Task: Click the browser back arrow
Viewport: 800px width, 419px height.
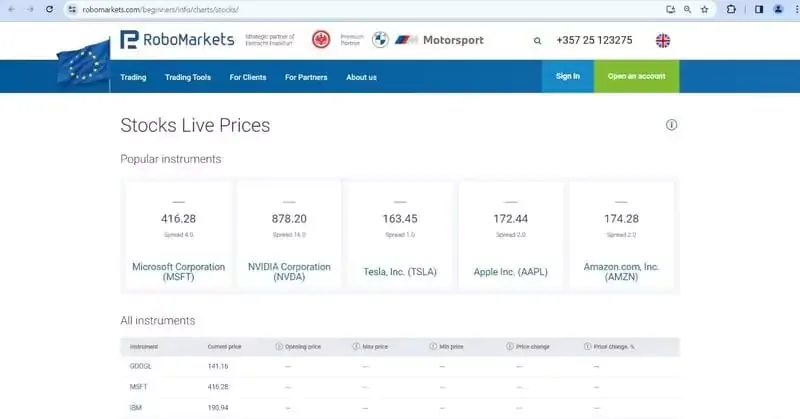Action: tap(12, 9)
